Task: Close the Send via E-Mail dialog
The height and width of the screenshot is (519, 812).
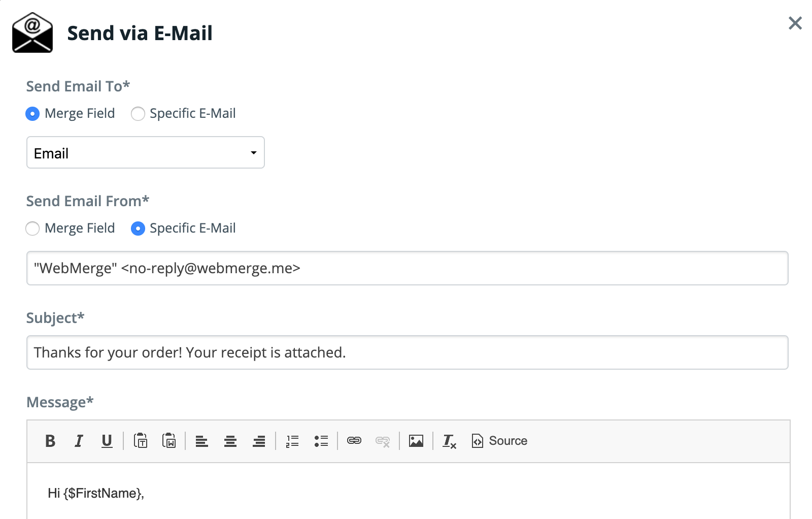Action: [794, 24]
